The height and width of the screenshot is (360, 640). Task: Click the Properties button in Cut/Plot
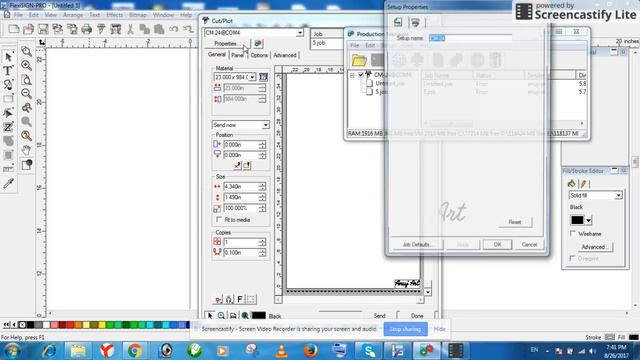tap(227, 43)
